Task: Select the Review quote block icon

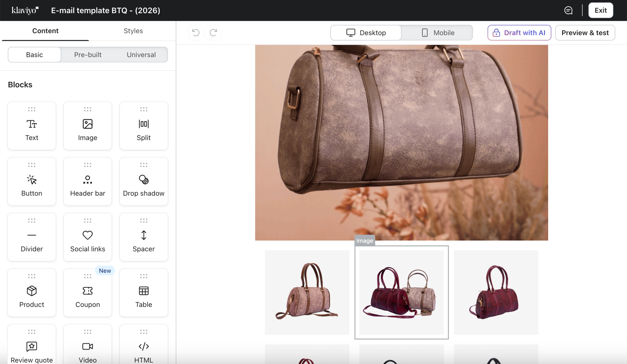Action: click(x=32, y=346)
